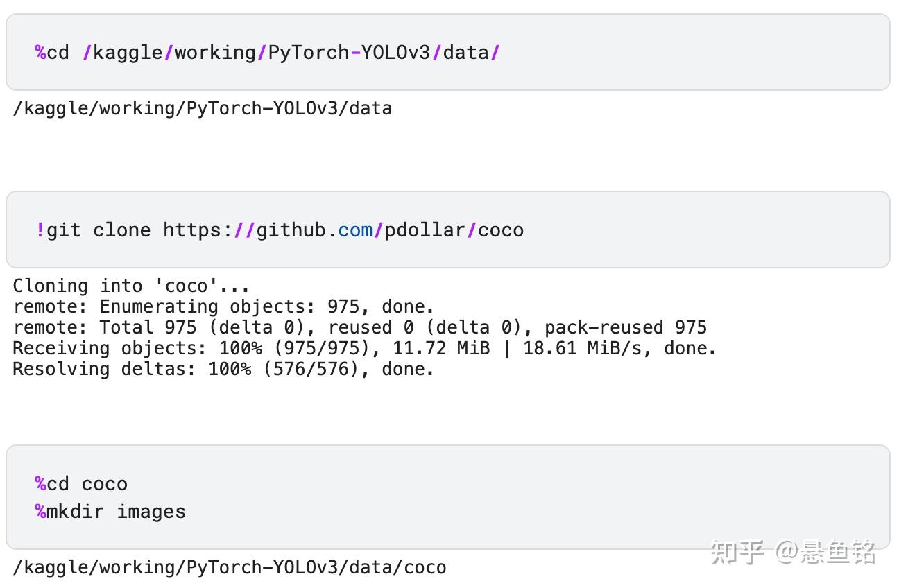Click coco at the end of the clone URL
This screenshot has height=588, width=899.
pyautogui.click(x=501, y=230)
